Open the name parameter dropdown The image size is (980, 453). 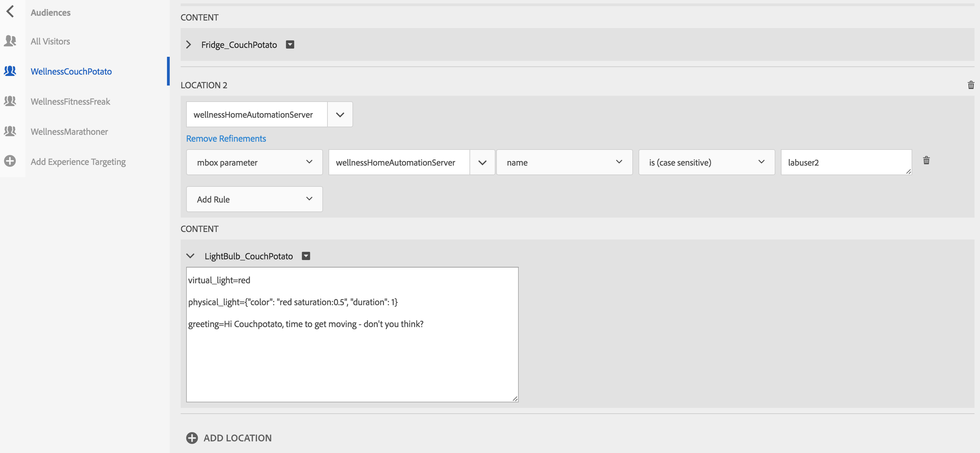[564, 163]
